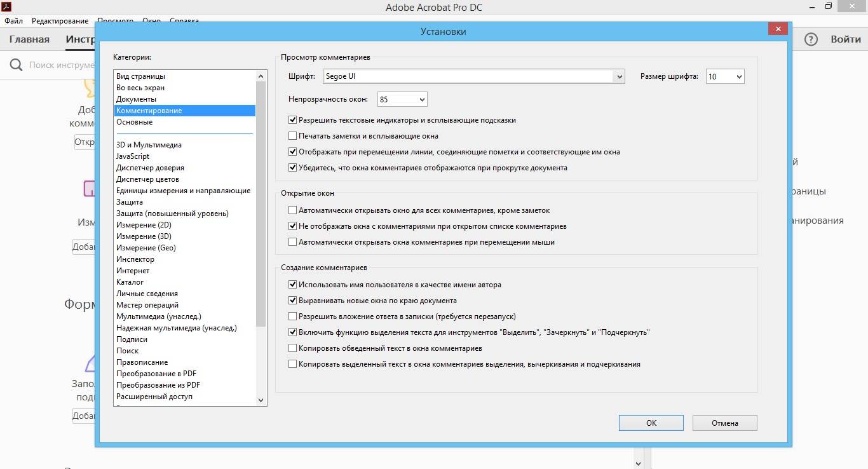Enable 'Печатать заметки и всплывающие окна' checkbox

coord(293,135)
